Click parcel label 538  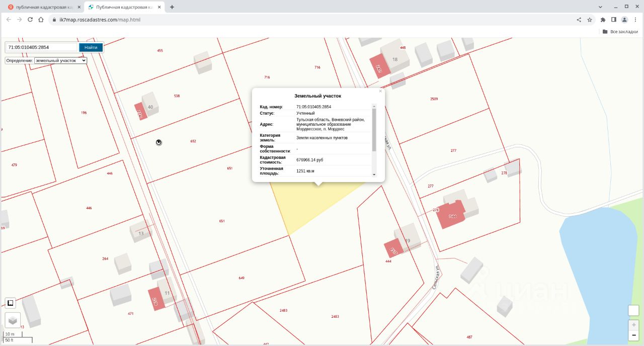[177, 96]
